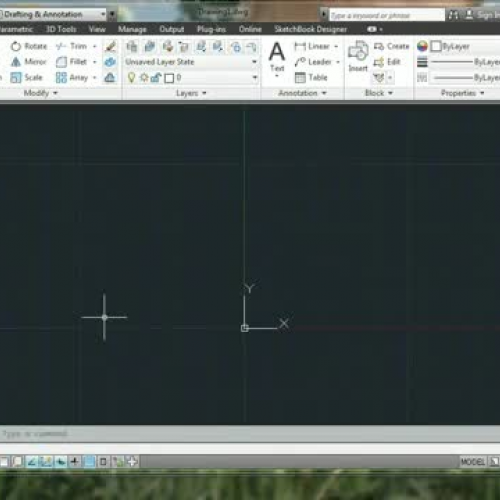Click the Layer Freeze icon
The height and width of the screenshot is (500, 500).
236,47
